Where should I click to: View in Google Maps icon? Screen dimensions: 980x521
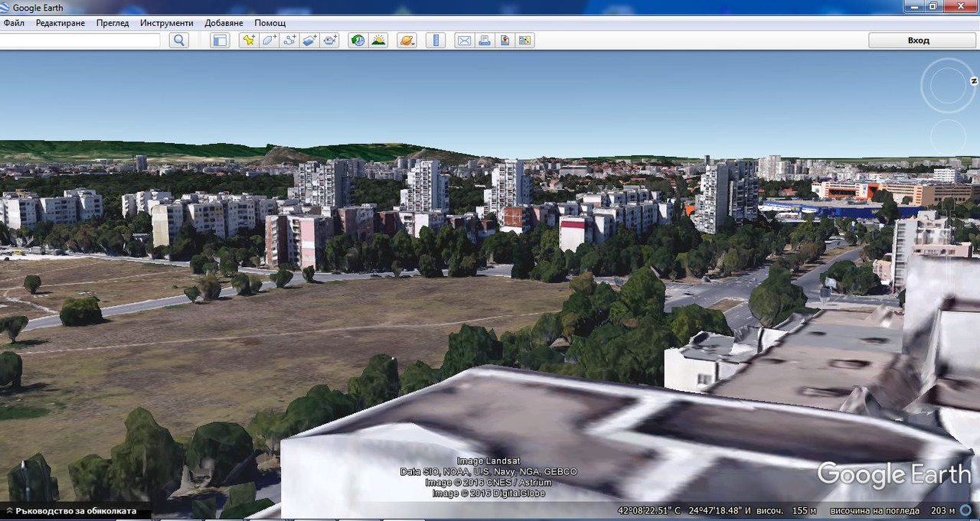coord(525,41)
